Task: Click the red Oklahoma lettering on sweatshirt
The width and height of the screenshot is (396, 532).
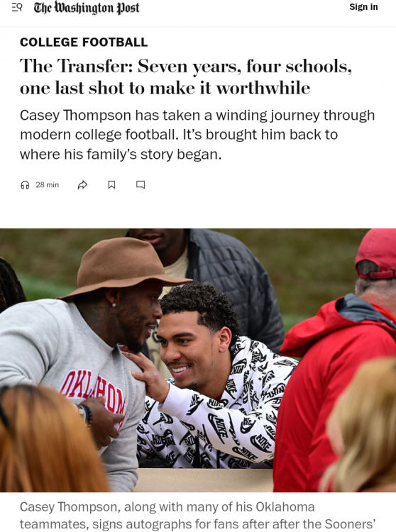Action: pyautogui.click(x=93, y=394)
